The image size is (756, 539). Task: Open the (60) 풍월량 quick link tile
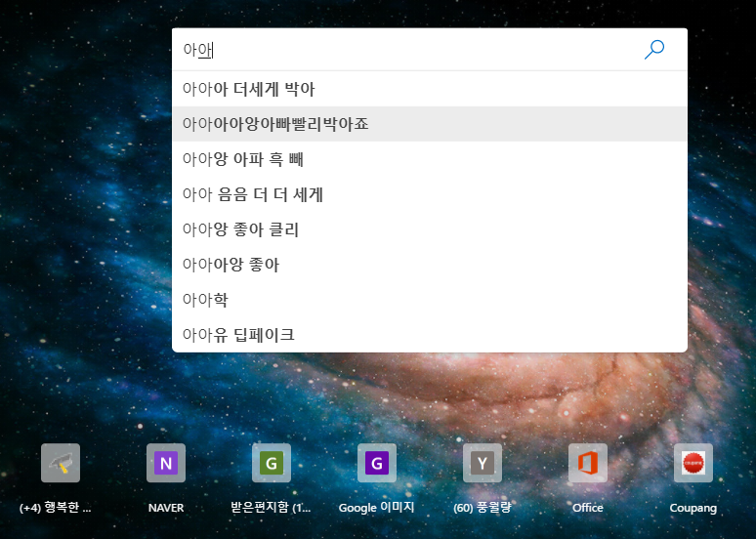(483, 463)
